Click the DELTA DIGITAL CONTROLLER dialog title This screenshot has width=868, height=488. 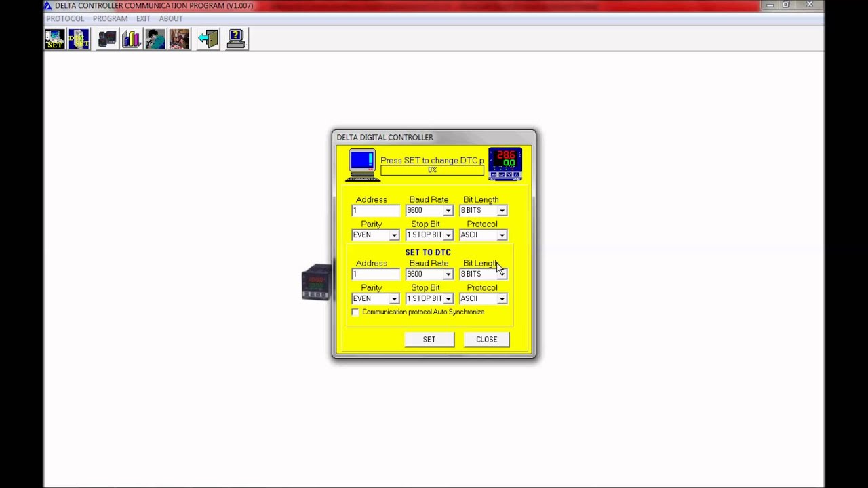(x=384, y=137)
